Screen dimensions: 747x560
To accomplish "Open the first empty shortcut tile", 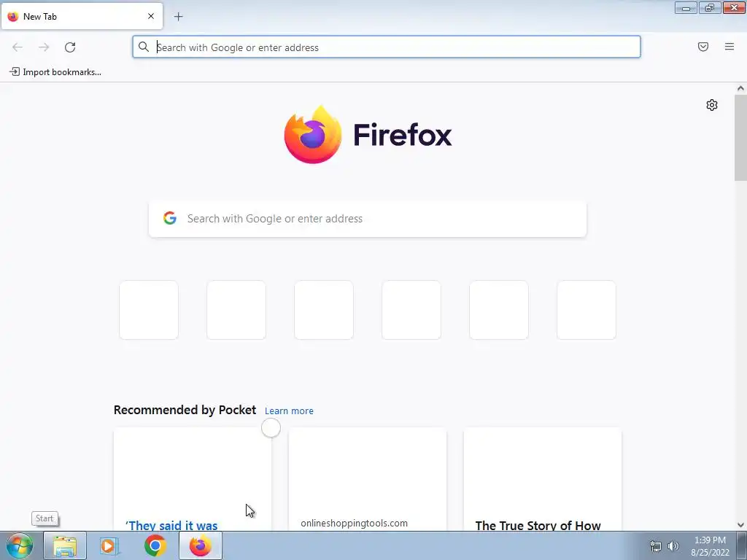I will coord(149,310).
